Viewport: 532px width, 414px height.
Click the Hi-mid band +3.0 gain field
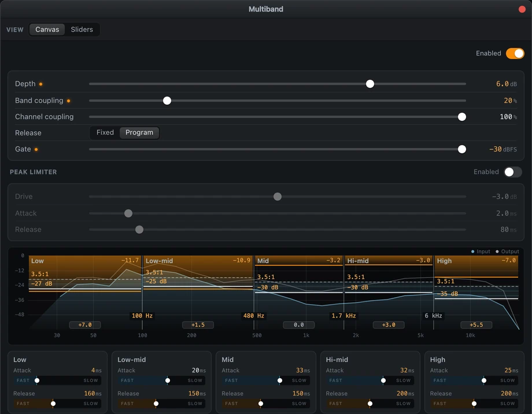coord(389,325)
